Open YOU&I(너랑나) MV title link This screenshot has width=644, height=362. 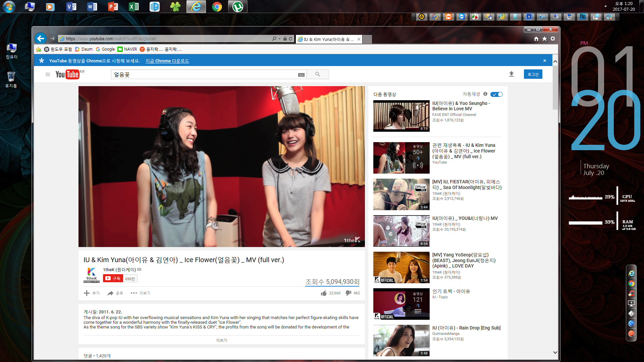tap(465, 218)
